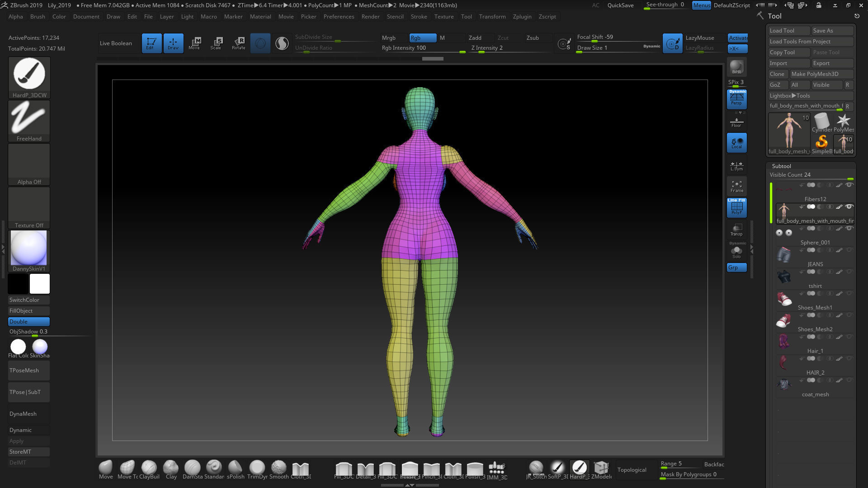Toggle the Solo mode icon
Image resolution: width=868 pixels, height=488 pixels.
coord(736,251)
